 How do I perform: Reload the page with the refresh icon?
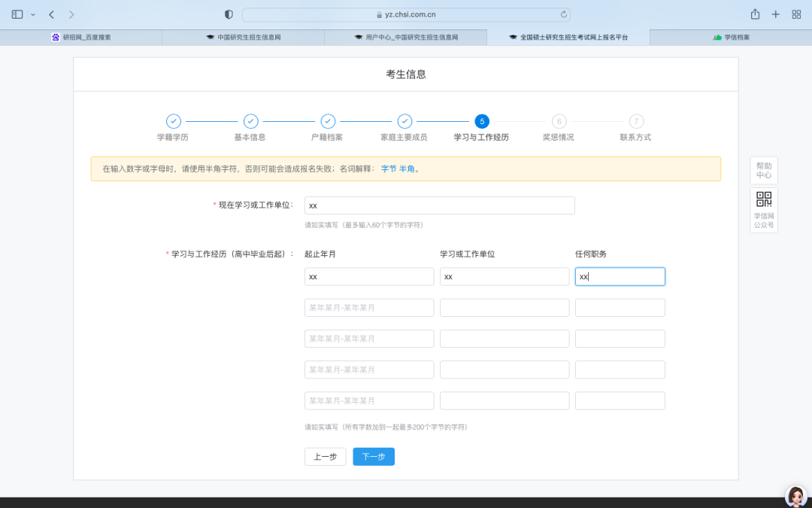(564, 14)
